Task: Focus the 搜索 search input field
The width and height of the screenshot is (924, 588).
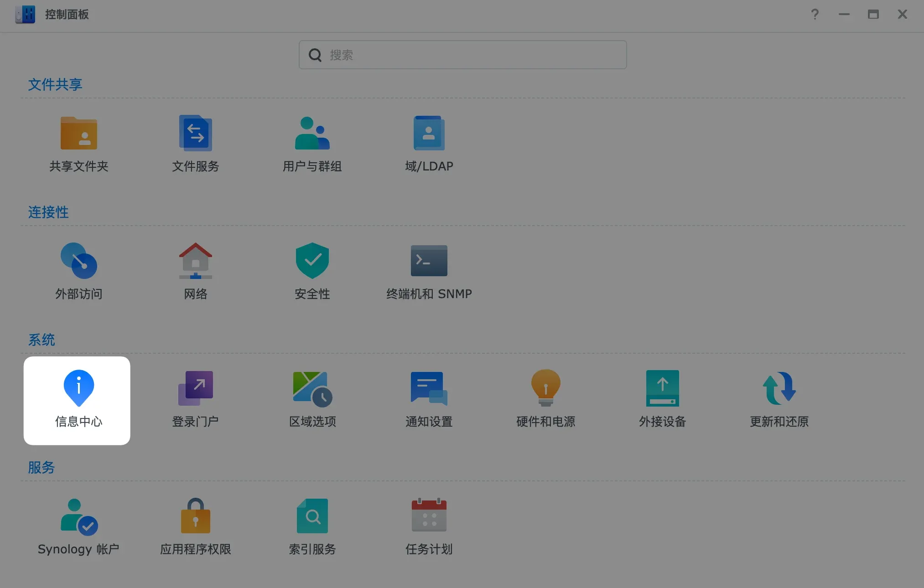Action: point(462,55)
